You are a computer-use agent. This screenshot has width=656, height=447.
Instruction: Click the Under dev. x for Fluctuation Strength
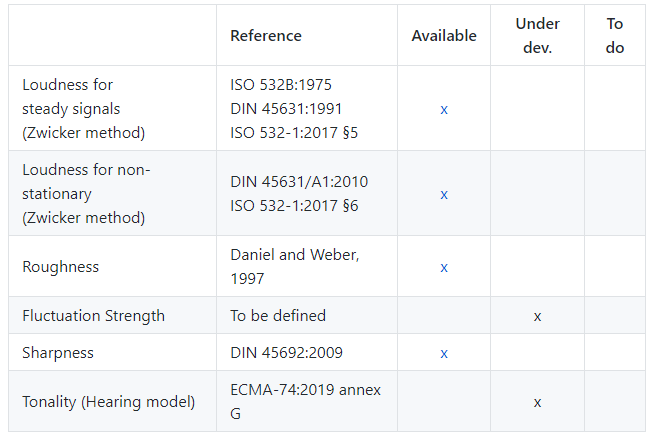point(537,317)
